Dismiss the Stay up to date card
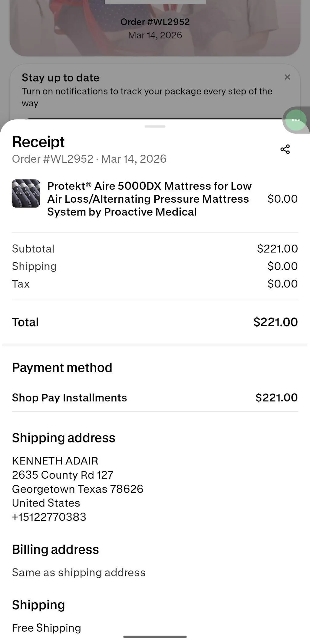Viewport: 310px width, 644px height. pos(287,77)
